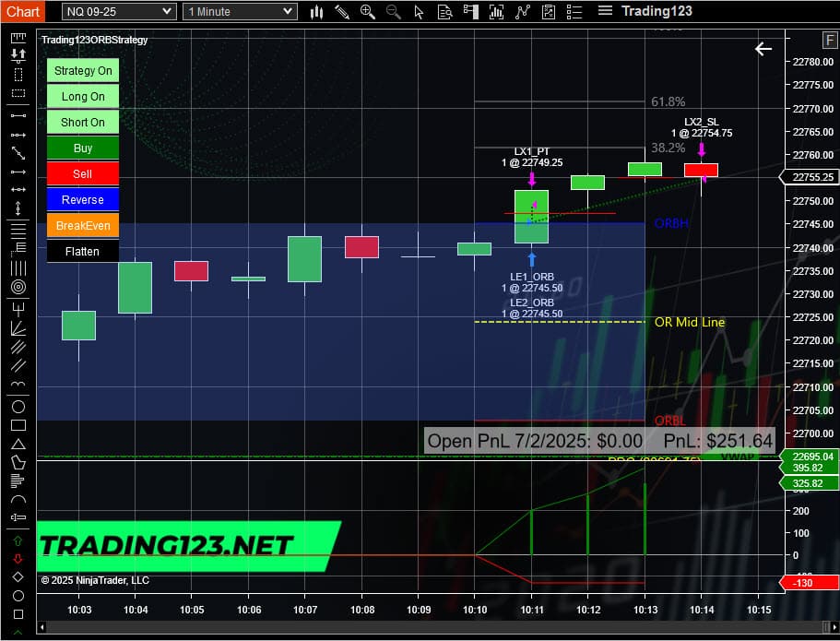840x641 pixels.
Task: Select the wide dashed region highlight tool
Action: [x=18, y=93]
